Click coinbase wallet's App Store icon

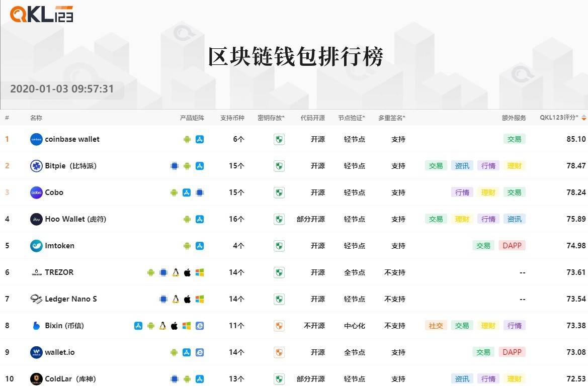pyautogui.click(x=200, y=139)
